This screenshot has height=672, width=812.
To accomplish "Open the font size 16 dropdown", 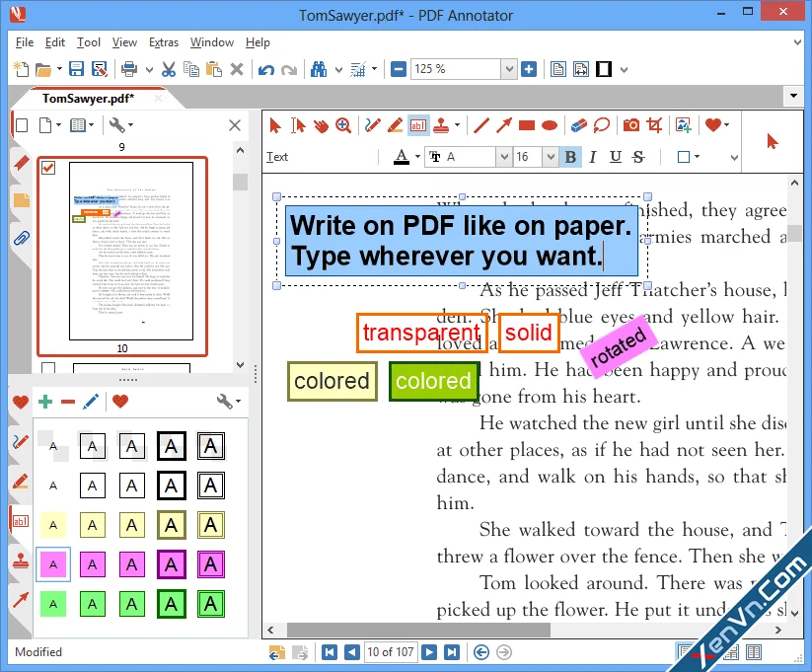I will pyautogui.click(x=550, y=157).
